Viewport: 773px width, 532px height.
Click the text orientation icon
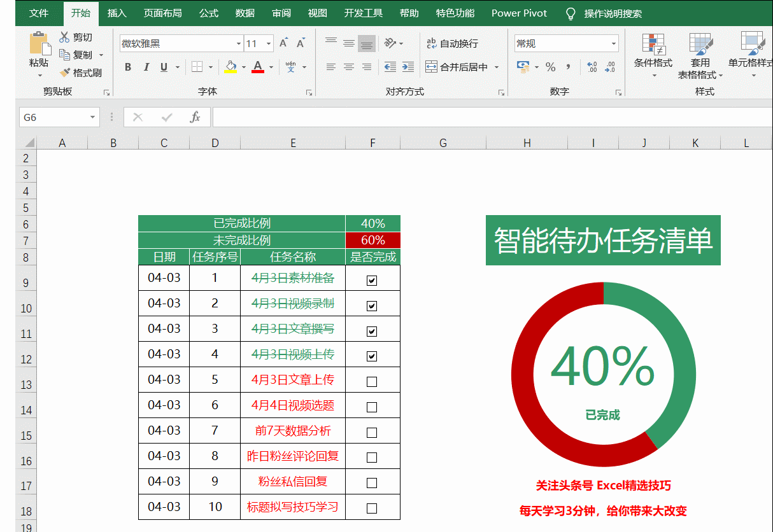[x=390, y=43]
